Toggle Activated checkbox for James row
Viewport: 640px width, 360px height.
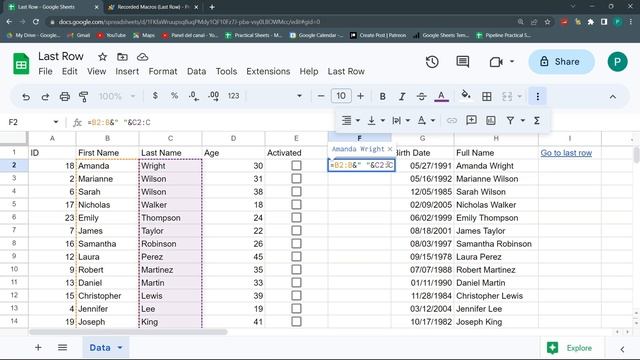(296, 231)
